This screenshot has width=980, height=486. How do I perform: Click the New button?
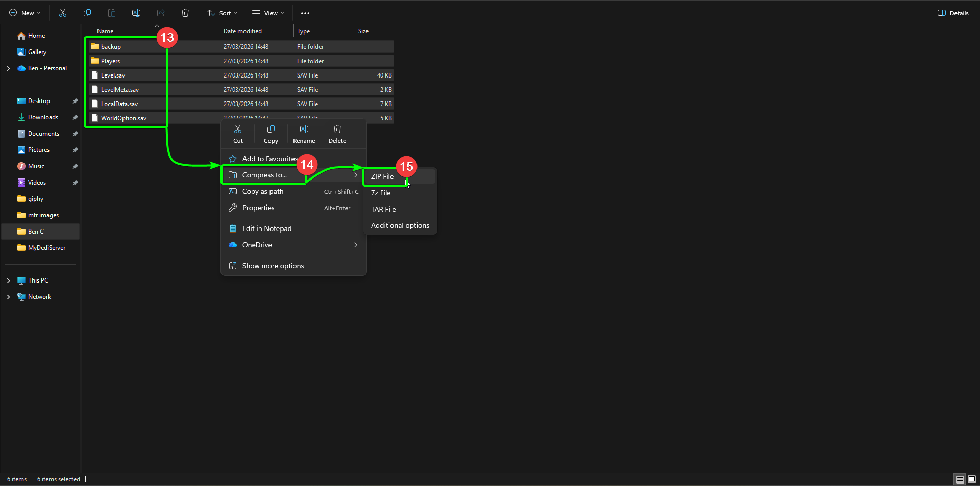pyautogui.click(x=25, y=13)
